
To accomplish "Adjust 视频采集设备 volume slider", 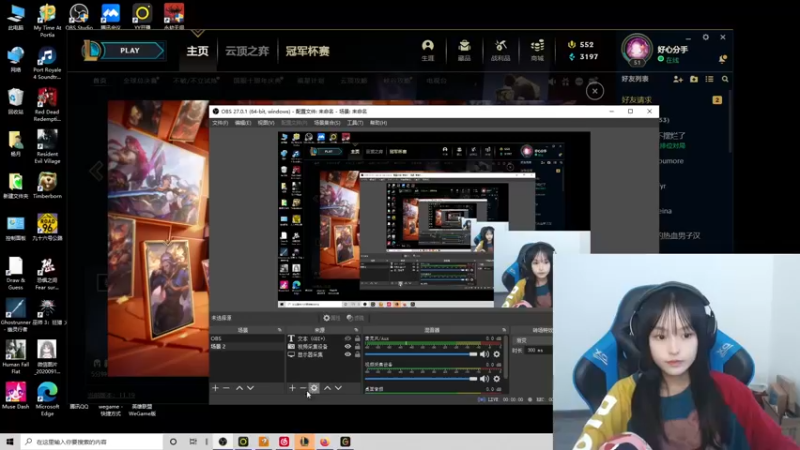I will (421, 379).
